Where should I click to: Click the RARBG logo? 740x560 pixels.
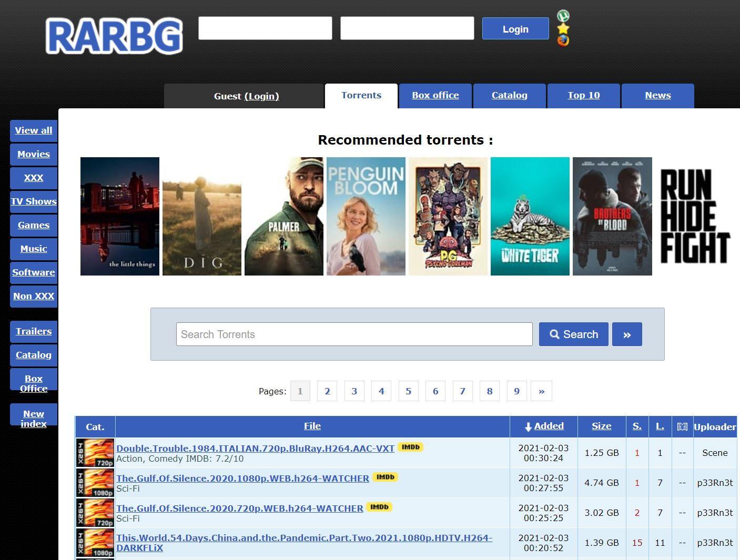tap(114, 36)
